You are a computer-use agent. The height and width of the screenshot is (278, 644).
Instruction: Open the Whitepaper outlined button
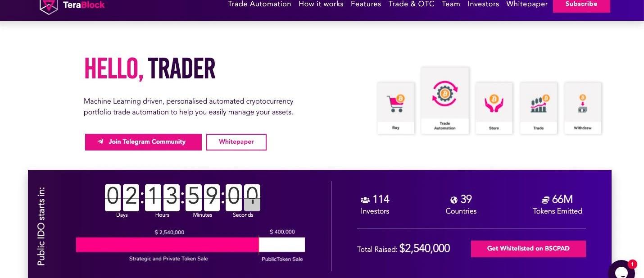236,141
